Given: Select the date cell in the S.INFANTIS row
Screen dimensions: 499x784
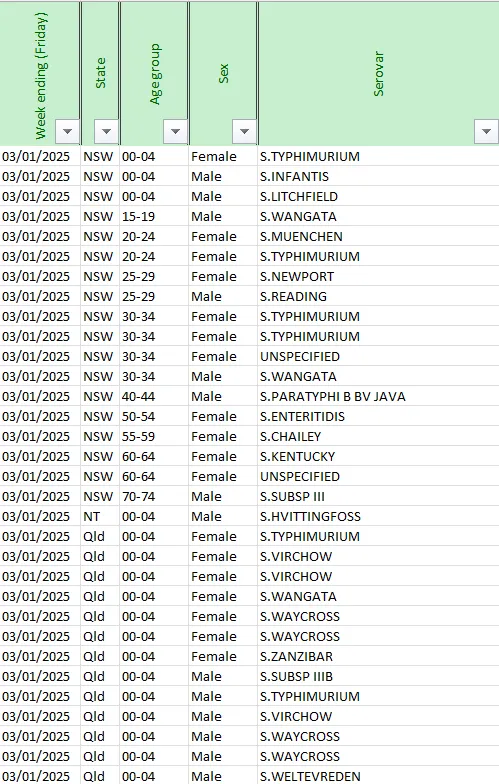Looking at the screenshot, I should point(40,176).
